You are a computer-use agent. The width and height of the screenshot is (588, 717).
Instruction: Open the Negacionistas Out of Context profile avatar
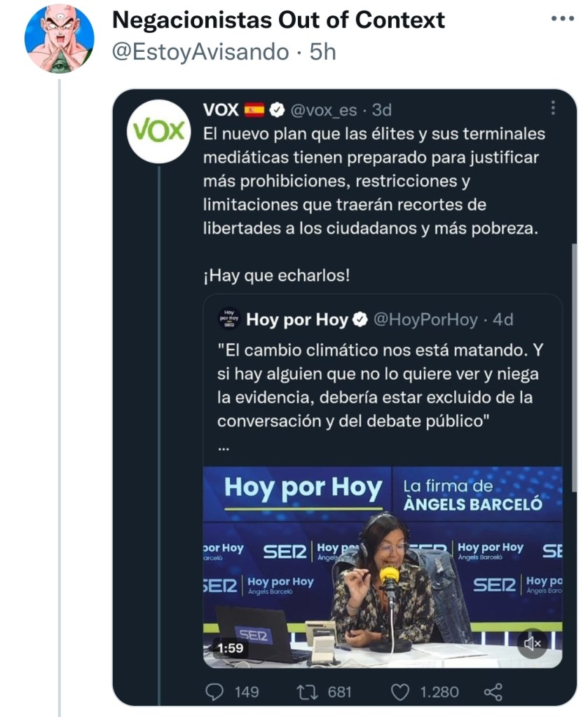coord(59,39)
